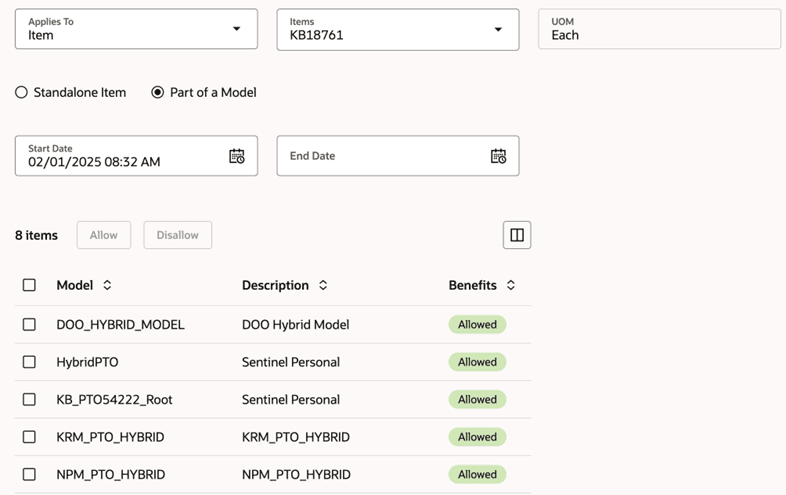Image resolution: width=786 pixels, height=495 pixels.
Task: Open the Items dropdown list
Action: [x=498, y=29]
